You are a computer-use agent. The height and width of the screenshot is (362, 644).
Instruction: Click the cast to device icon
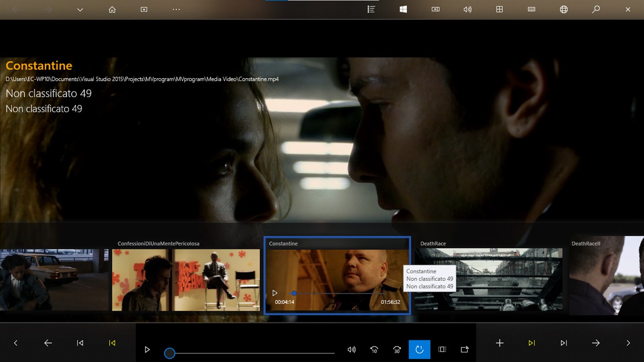click(464, 350)
